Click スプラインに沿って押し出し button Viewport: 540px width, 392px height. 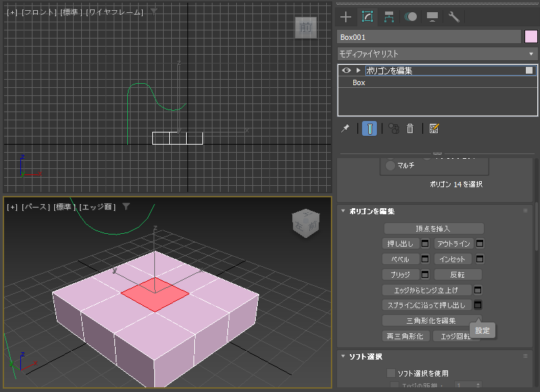click(x=426, y=305)
